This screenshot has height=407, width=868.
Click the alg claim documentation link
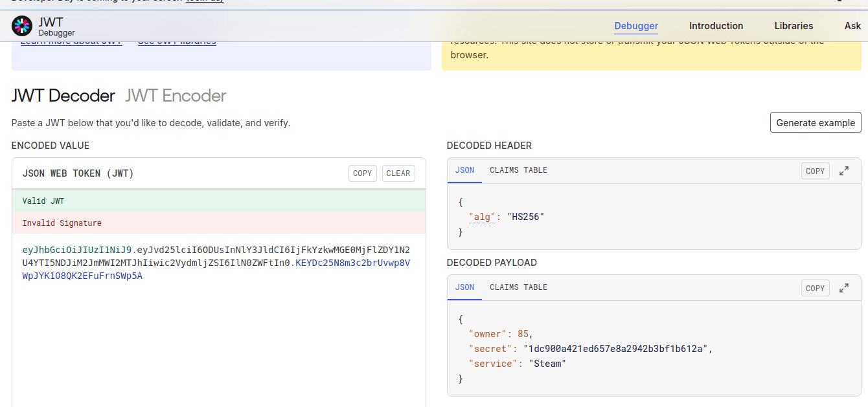click(483, 216)
